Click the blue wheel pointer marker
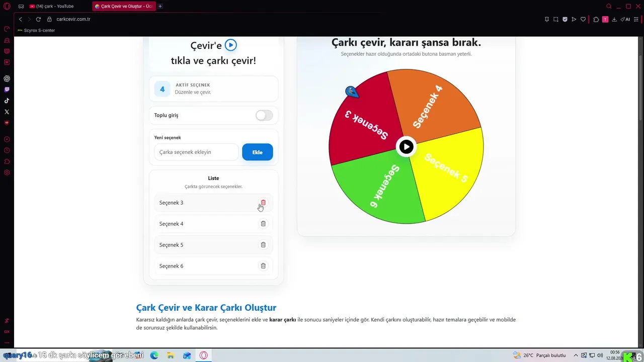 352,92
